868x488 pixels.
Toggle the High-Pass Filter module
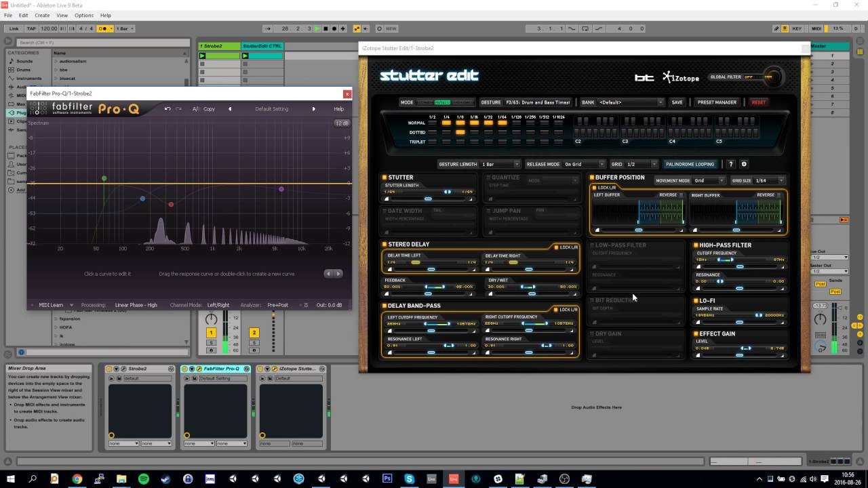tap(696, 245)
